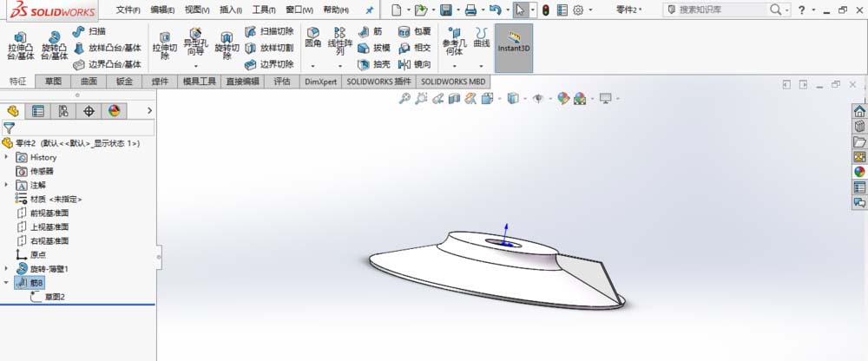Select the 镜向 mirror tool
This screenshot has height=361, width=868.
point(415,64)
